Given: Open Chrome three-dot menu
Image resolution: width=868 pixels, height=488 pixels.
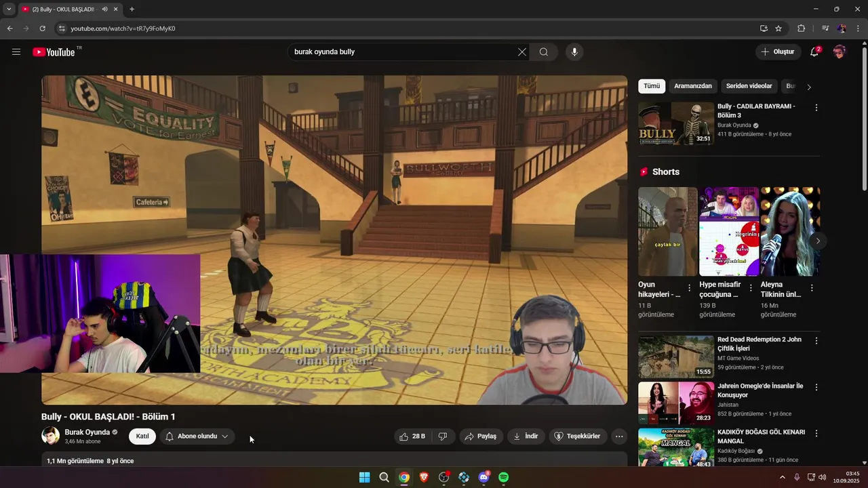Looking at the screenshot, I should (x=859, y=28).
